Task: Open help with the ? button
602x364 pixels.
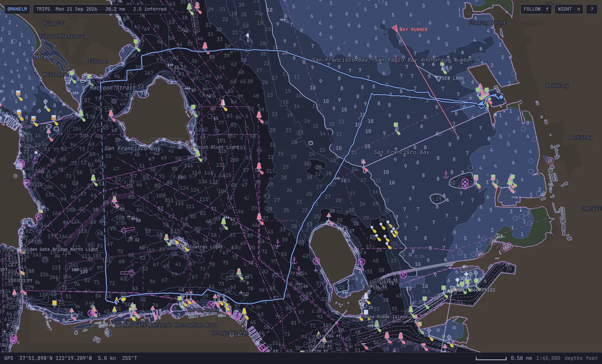Action: tap(592, 9)
